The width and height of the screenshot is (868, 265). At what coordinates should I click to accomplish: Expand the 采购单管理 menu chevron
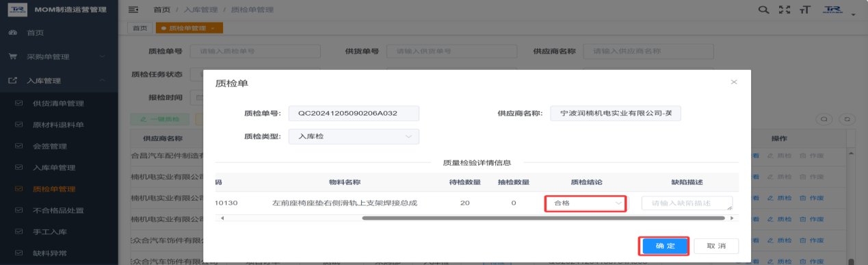point(103,56)
